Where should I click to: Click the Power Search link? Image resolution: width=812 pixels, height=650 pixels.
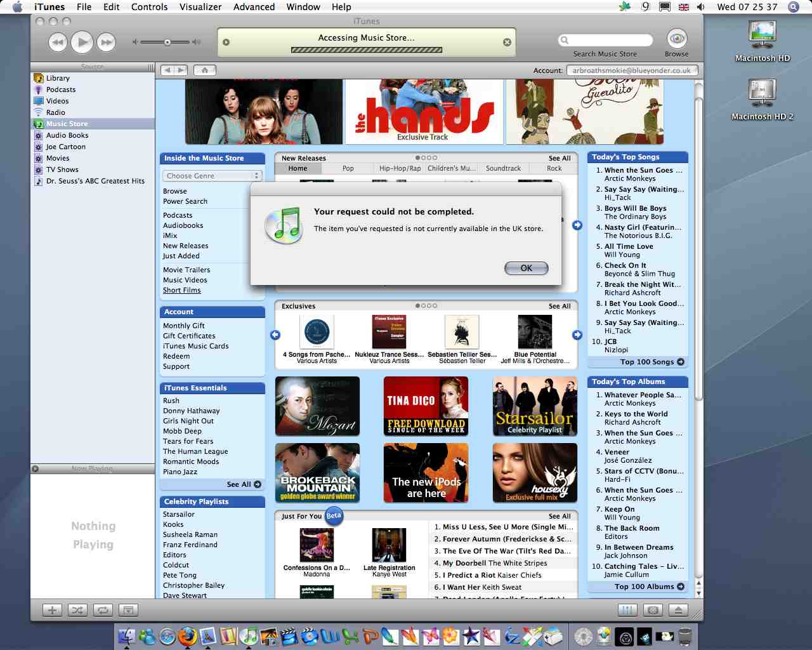(x=185, y=201)
